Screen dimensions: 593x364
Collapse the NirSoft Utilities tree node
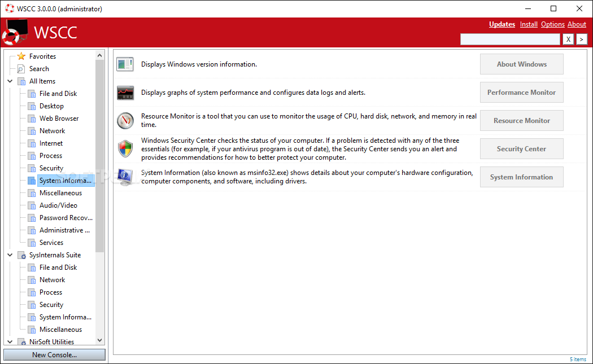tap(10, 341)
